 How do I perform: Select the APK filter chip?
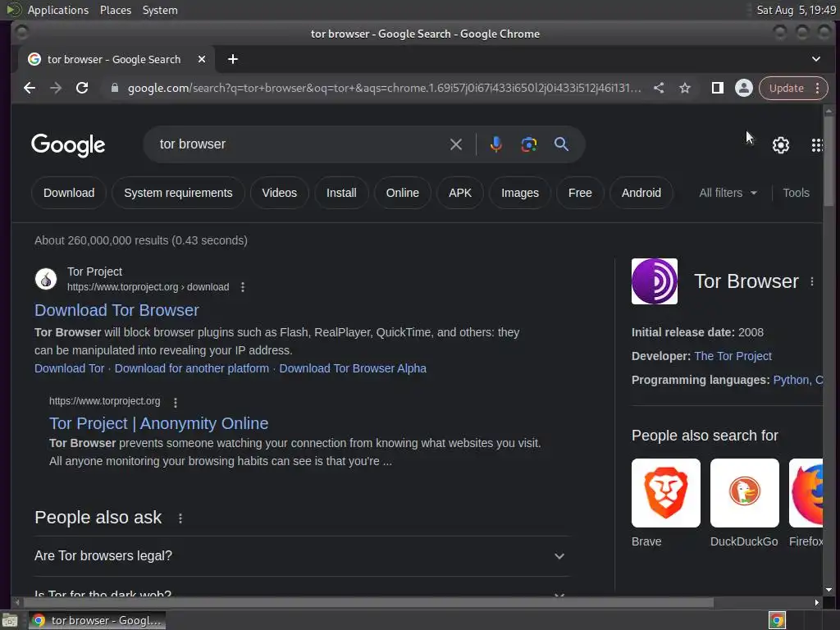460,193
